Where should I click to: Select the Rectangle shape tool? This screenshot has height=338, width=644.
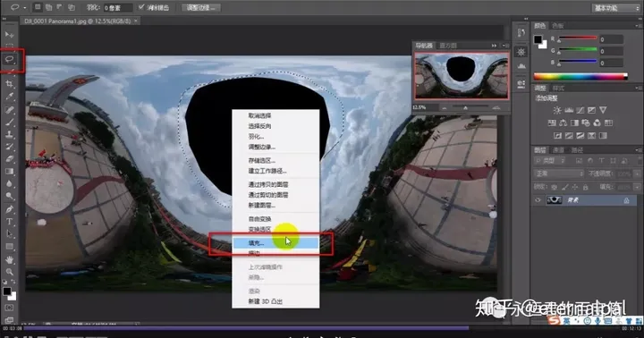click(9, 247)
